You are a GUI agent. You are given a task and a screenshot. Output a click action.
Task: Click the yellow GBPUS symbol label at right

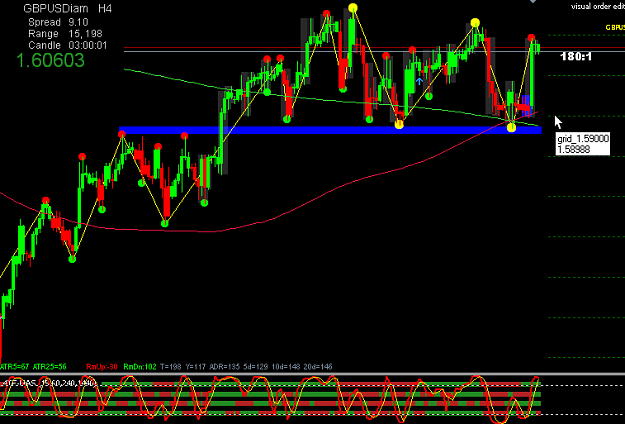pyautogui.click(x=615, y=27)
